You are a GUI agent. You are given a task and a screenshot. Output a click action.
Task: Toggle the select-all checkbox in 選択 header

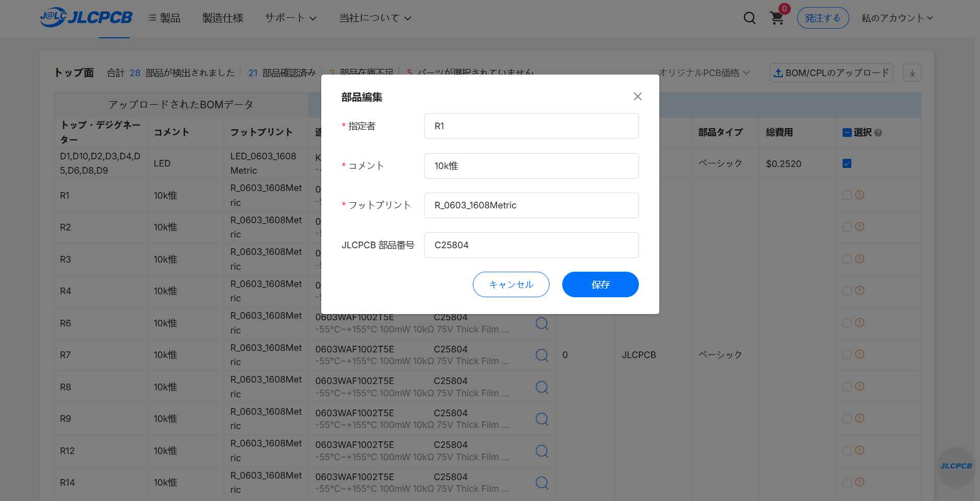click(x=847, y=133)
